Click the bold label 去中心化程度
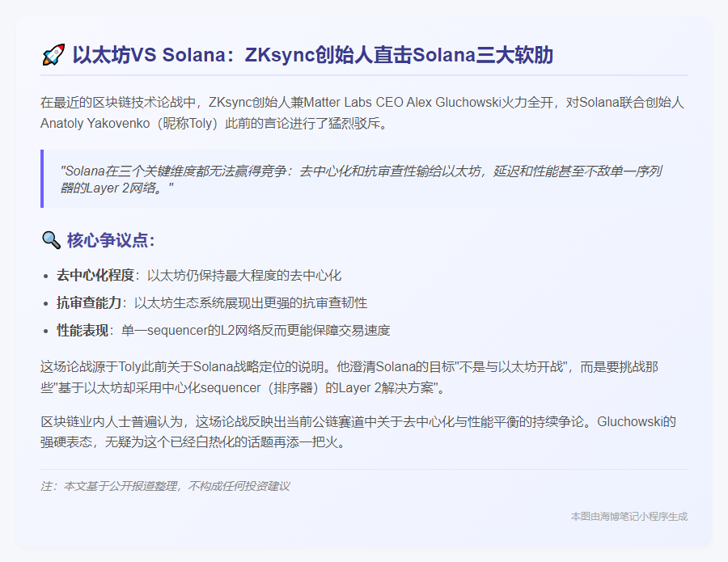Viewport: 728px width, 562px height. [95, 275]
